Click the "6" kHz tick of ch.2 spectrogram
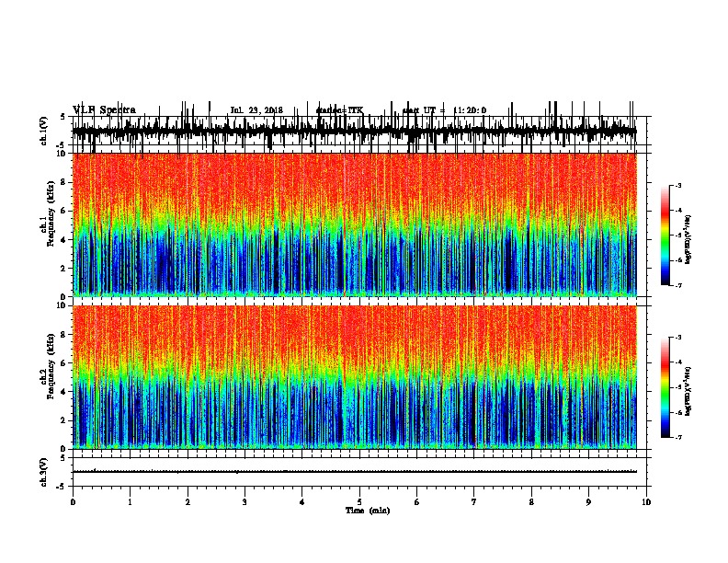This screenshot has height=563, width=728. [64, 363]
